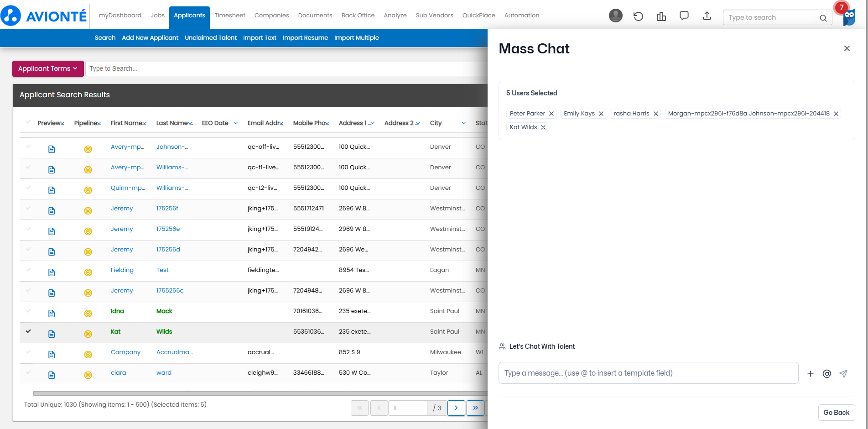Check the Fielding Test row checkbox

(x=28, y=270)
